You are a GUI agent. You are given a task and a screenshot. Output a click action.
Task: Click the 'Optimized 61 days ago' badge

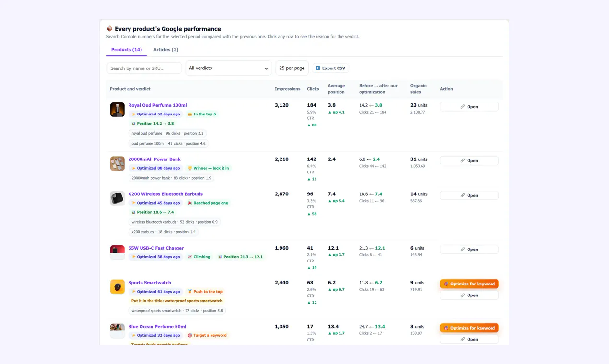coord(156,292)
